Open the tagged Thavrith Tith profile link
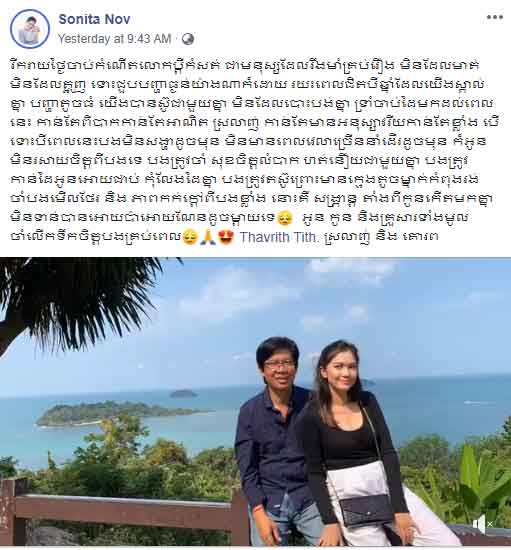The image size is (511, 550). (x=279, y=237)
